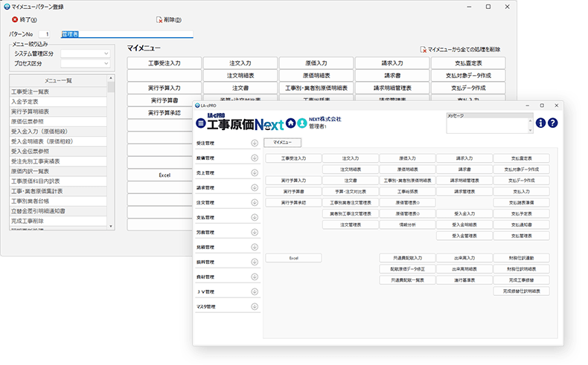Click マイメニューから全ての処理を削除 icon
Screen dimensions: 588x365
(x=424, y=48)
